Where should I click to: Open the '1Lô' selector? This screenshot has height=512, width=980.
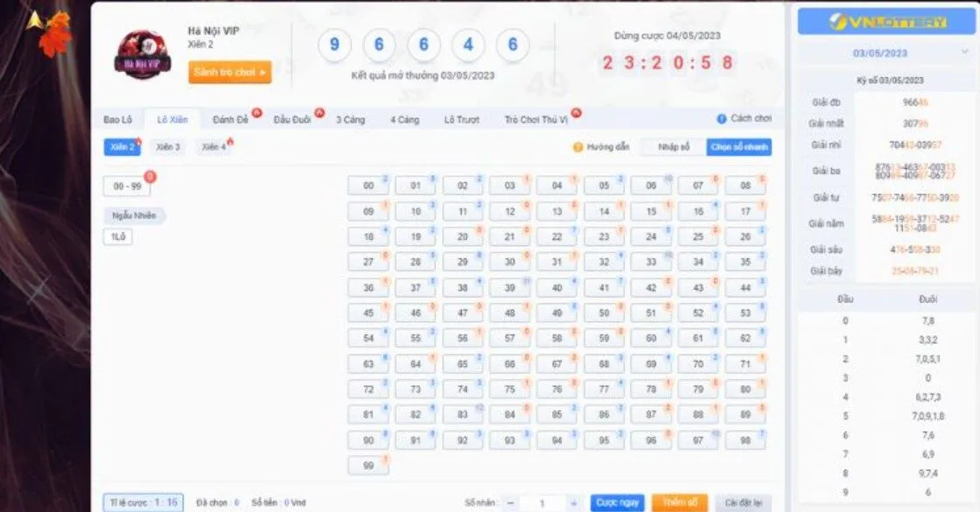115,236
